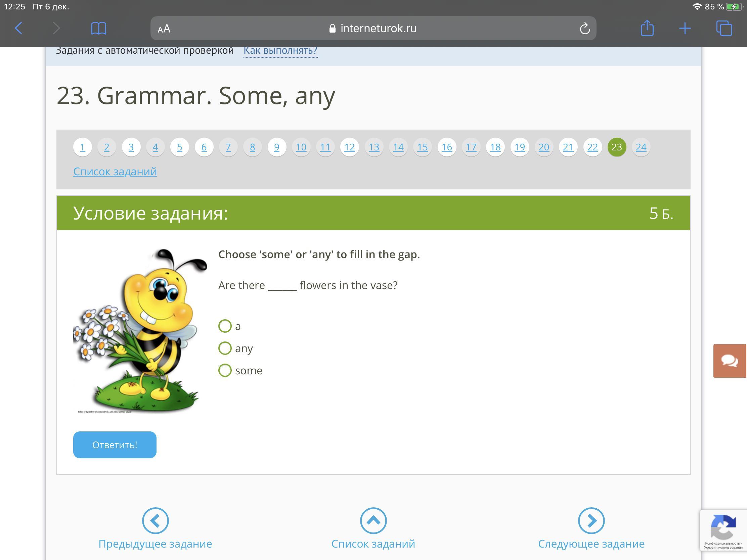Select the active task number 23

617,147
